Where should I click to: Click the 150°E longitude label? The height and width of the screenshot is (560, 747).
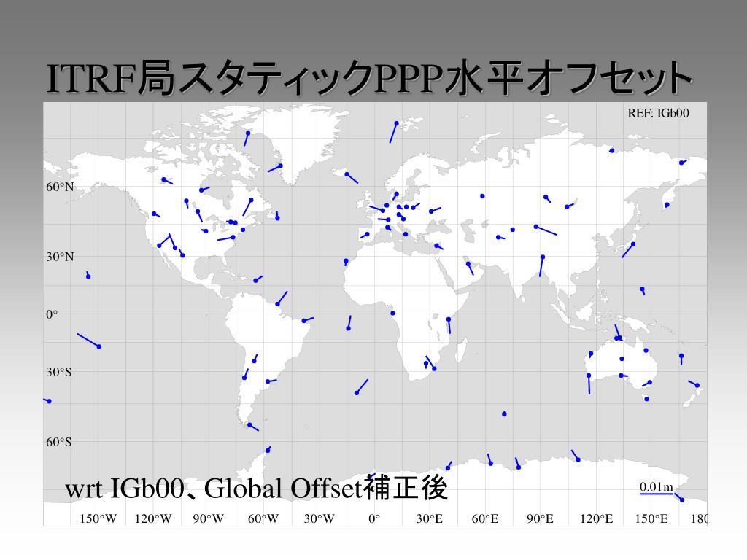coord(651,518)
